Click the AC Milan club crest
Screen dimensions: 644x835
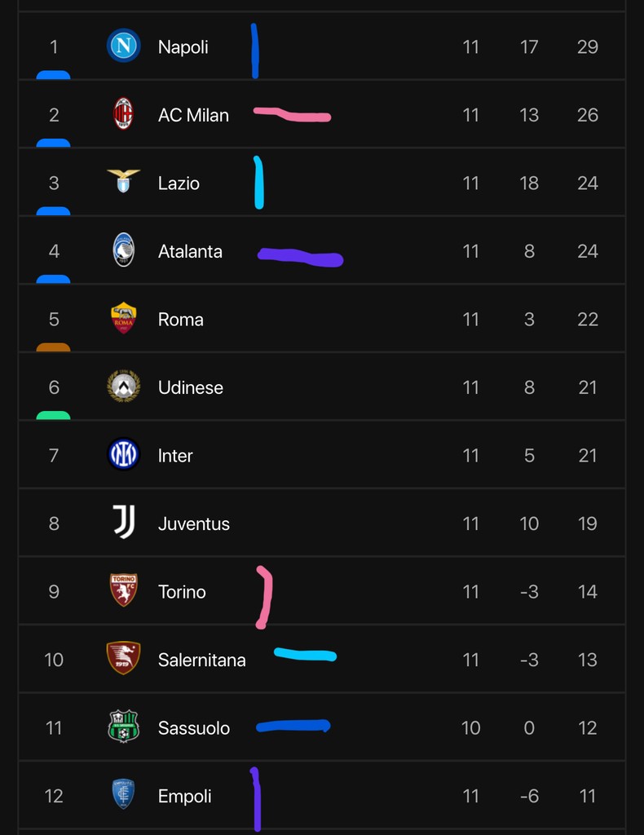coord(123,114)
